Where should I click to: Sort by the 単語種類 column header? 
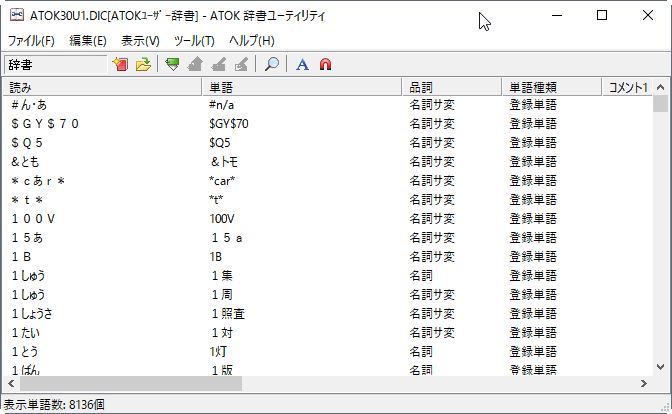point(552,87)
